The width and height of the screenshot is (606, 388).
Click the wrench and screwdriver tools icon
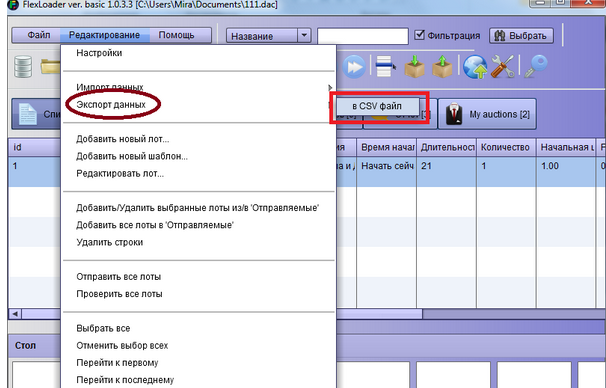click(x=502, y=66)
